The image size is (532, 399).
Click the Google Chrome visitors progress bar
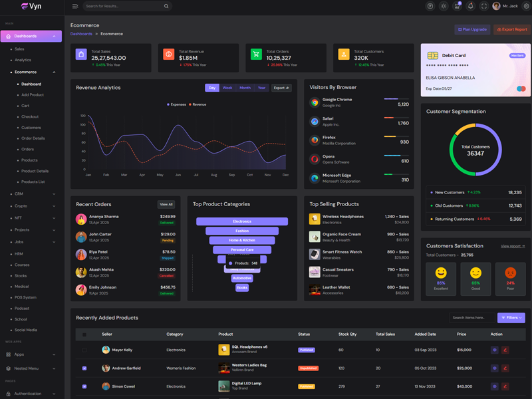click(396, 99)
